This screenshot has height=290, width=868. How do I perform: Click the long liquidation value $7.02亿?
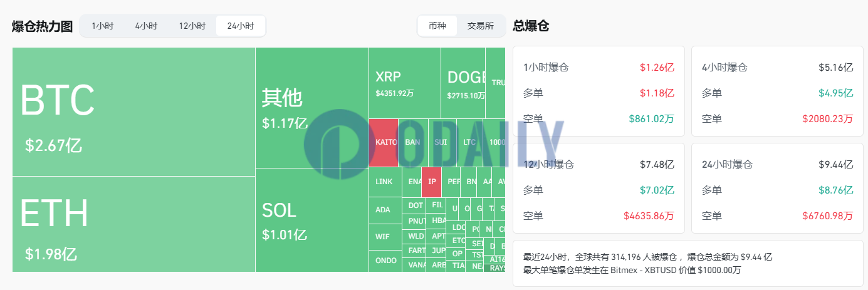(x=657, y=190)
